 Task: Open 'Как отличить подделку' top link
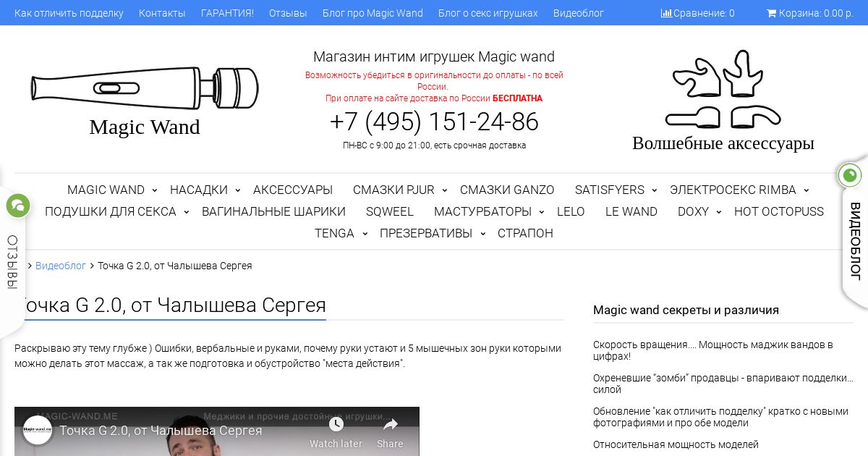[x=69, y=13]
